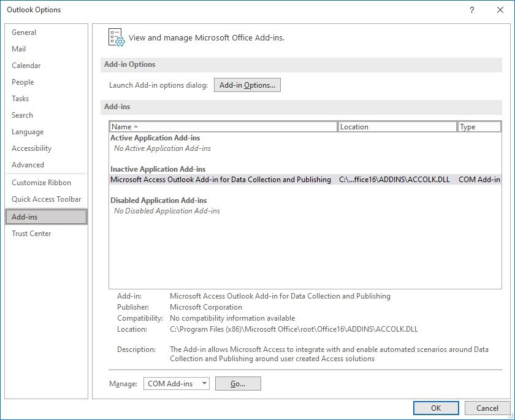Click the Help question mark button
515x420 pixels.
pyautogui.click(x=471, y=10)
